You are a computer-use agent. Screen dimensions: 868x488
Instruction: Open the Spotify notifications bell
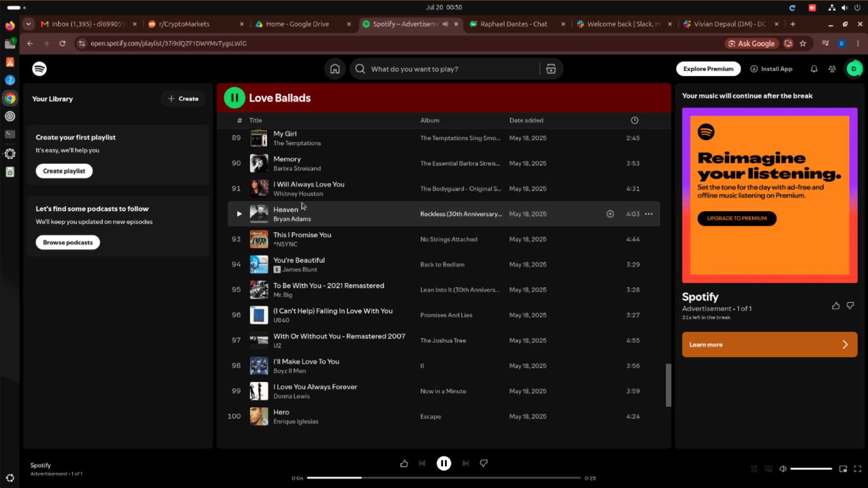tap(814, 69)
